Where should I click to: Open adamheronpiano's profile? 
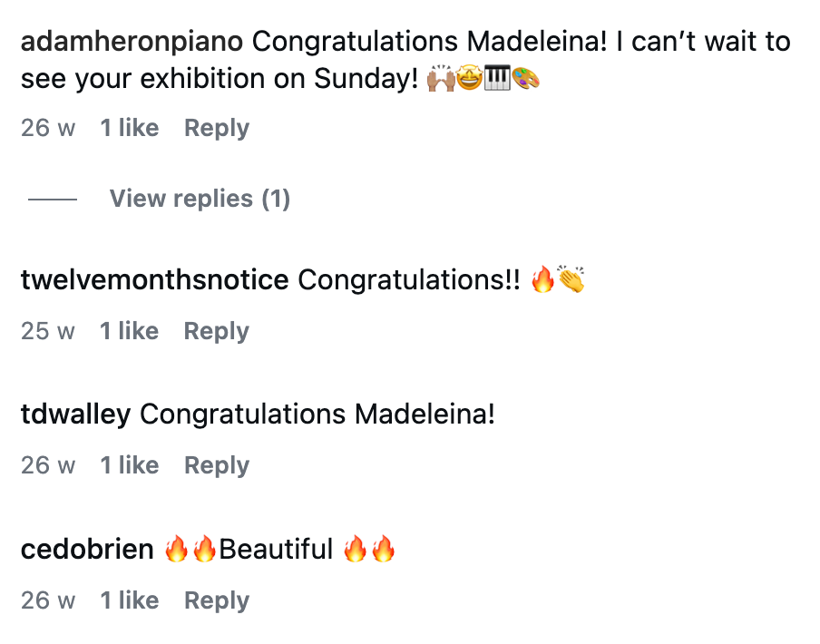coord(132,42)
